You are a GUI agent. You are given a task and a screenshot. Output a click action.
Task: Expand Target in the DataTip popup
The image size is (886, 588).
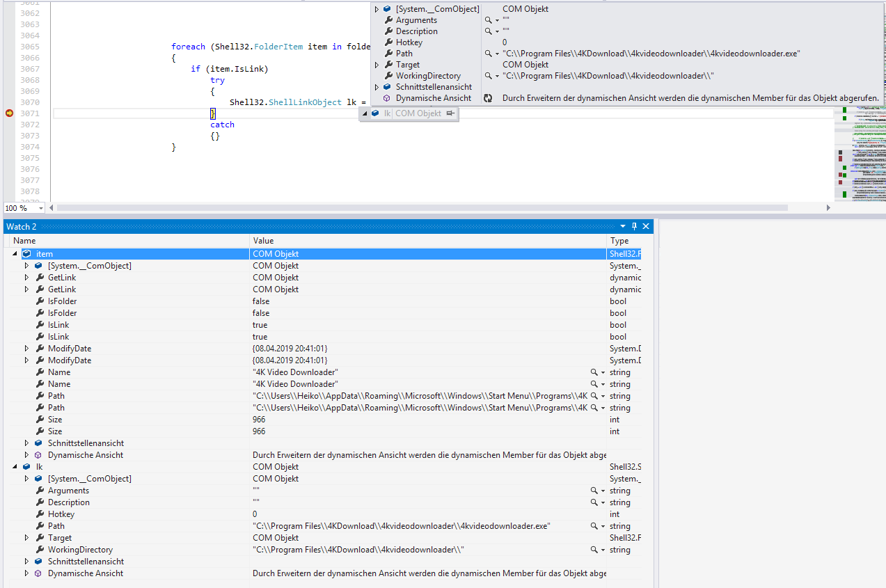(x=377, y=65)
